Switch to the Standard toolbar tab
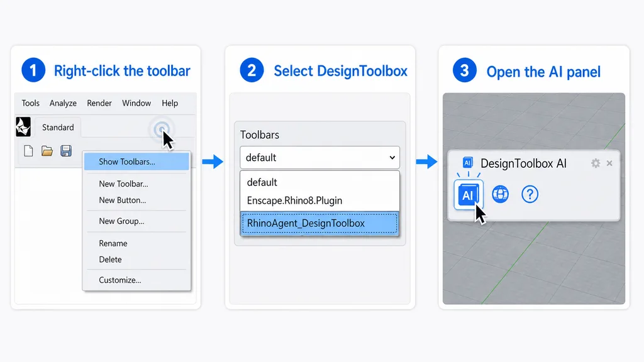This screenshot has height=362, width=644. 58,127
